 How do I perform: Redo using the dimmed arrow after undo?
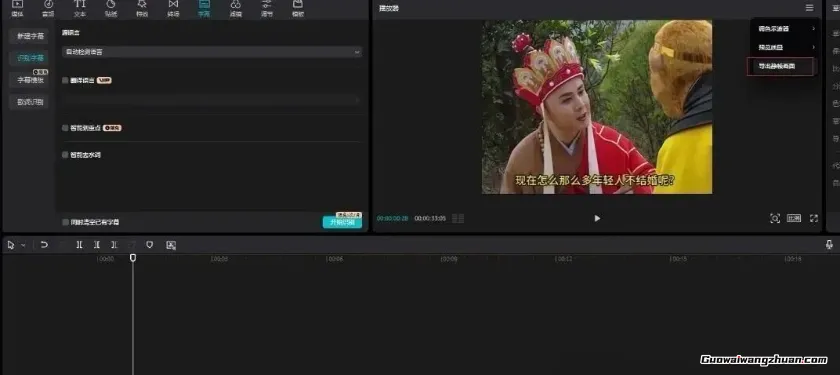(x=62, y=245)
